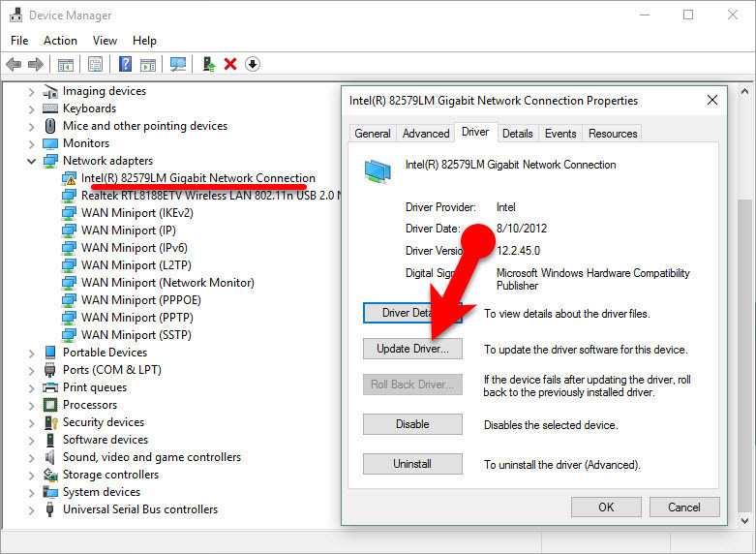Click the Update Driver button
The image size is (756, 554).
tap(412, 349)
